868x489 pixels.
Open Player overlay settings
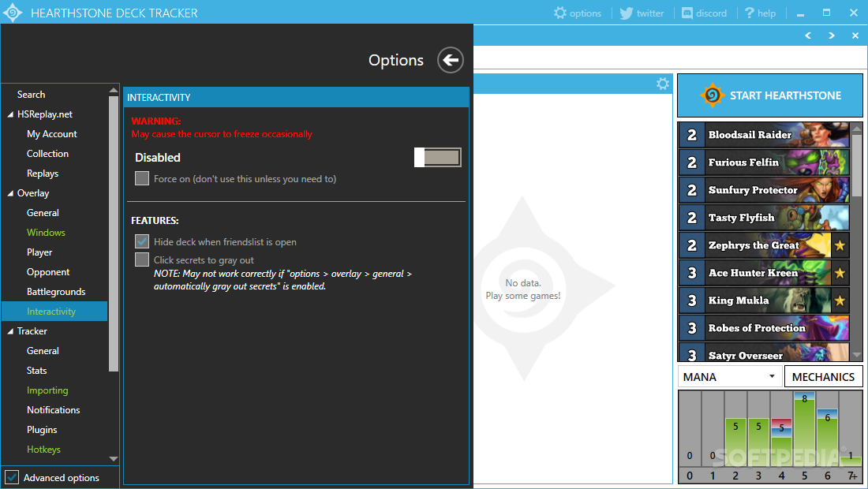(39, 252)
